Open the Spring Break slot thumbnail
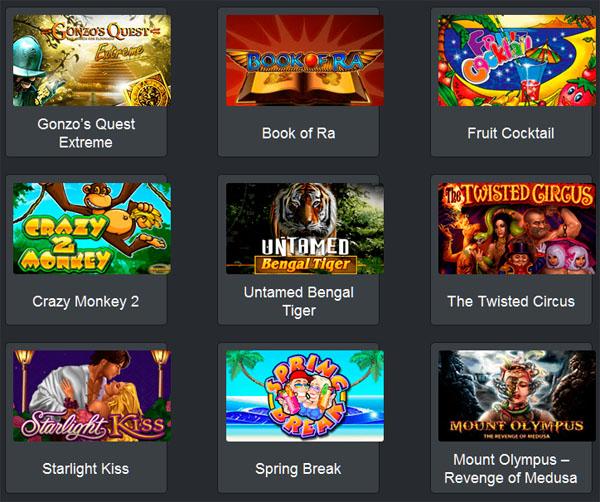This screenshot has width=600, height=502. point(305,396)
